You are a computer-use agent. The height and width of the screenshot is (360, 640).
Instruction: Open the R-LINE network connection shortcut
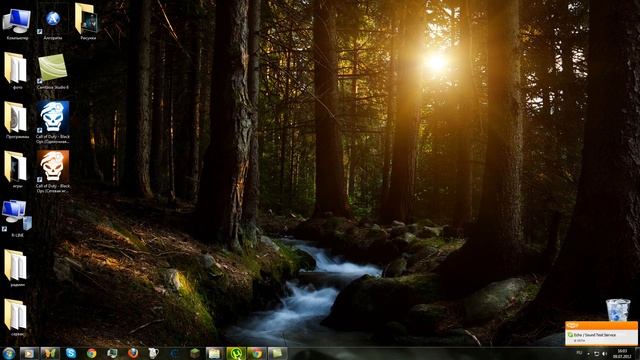pos(17,218)
